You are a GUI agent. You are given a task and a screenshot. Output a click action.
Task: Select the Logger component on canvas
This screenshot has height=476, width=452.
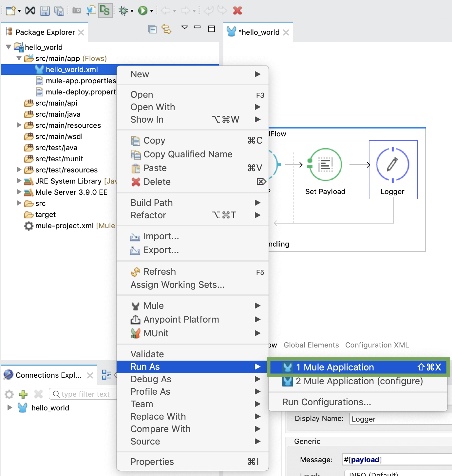pos(393,170)
